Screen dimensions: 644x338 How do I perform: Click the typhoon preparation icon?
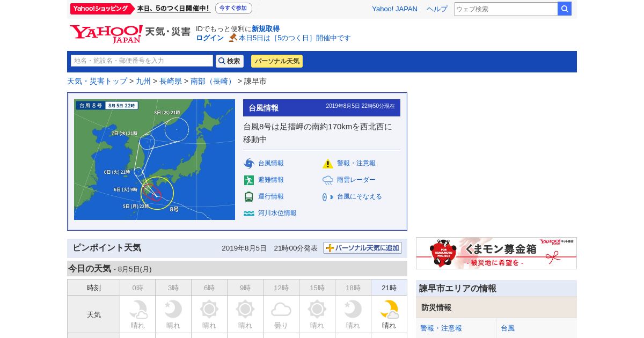328,197
